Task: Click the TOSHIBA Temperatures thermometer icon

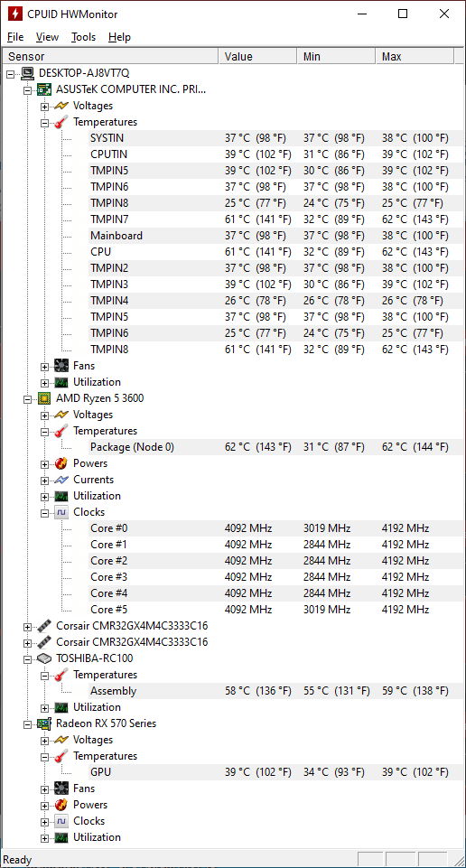Action: click(61, 675)
